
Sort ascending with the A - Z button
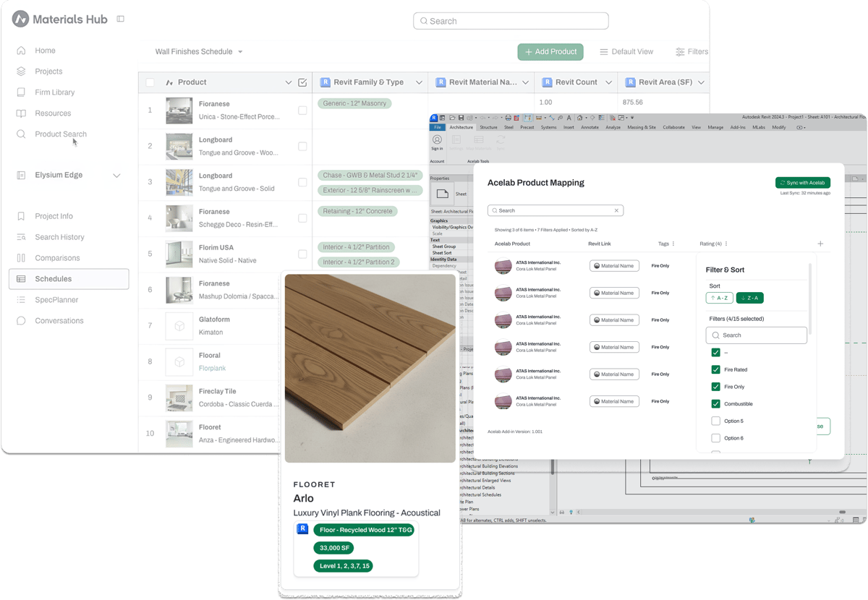pos(719,298)
